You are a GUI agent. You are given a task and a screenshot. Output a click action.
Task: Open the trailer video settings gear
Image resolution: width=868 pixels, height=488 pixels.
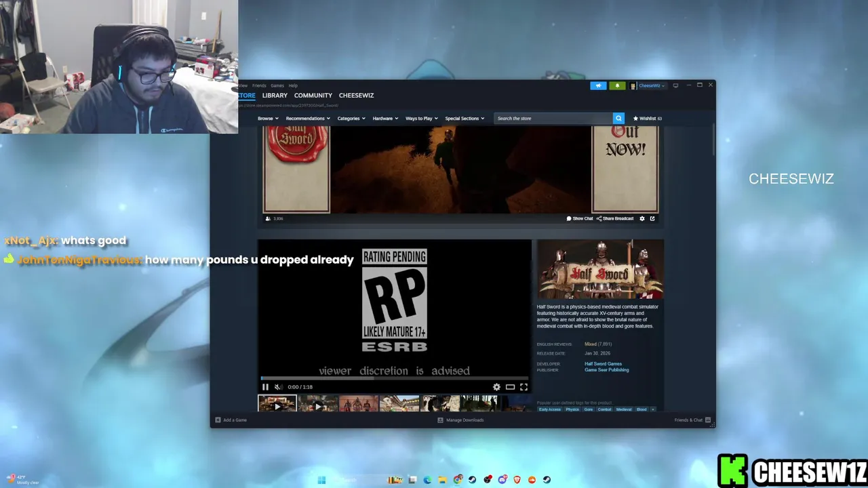pyautogui.click(x=496, y=387)
